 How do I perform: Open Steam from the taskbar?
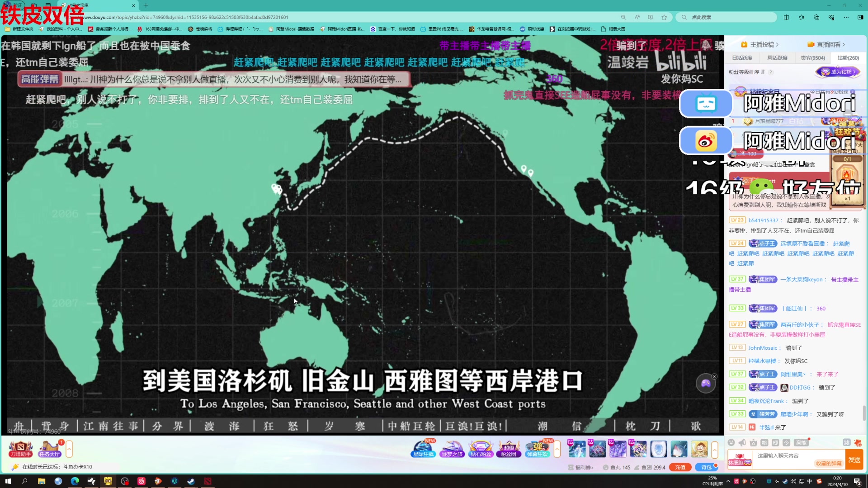click(x=191, y=481)
